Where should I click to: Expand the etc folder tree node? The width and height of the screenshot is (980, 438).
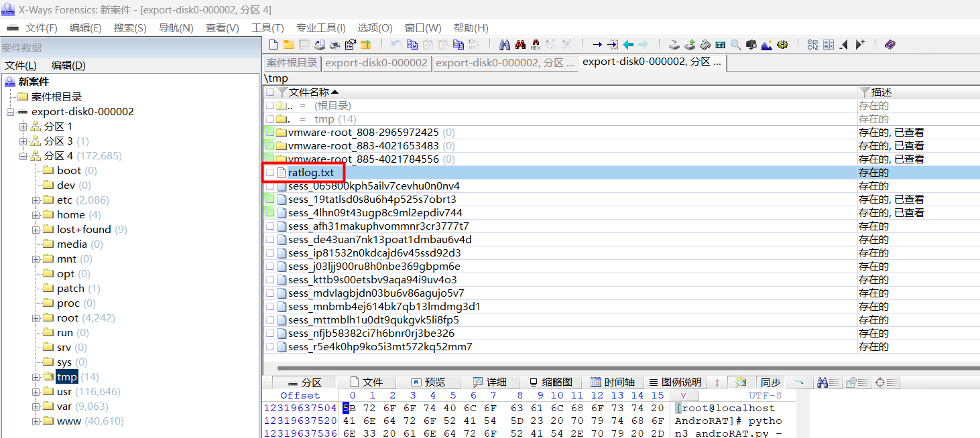[36, 200]
